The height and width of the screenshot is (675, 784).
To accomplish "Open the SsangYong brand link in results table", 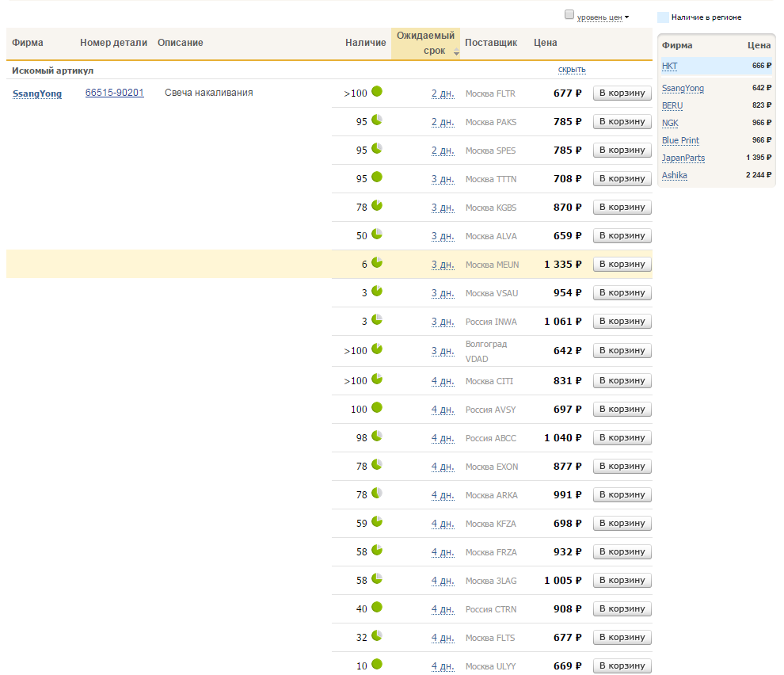I will [x=37, y=93].
